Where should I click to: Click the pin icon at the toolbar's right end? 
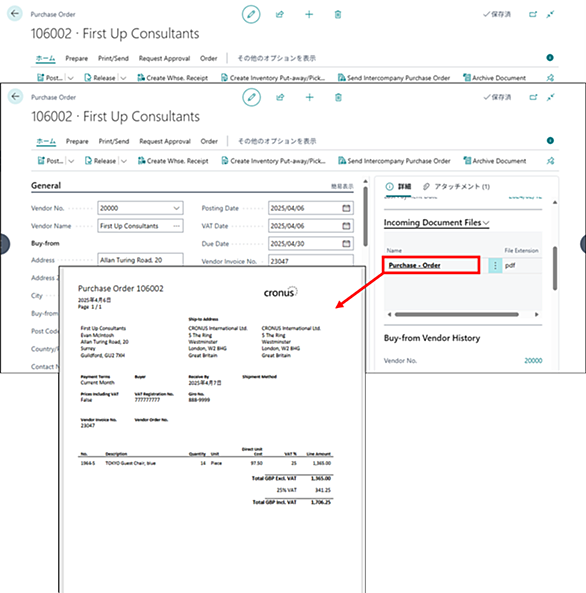pos(550,161)
